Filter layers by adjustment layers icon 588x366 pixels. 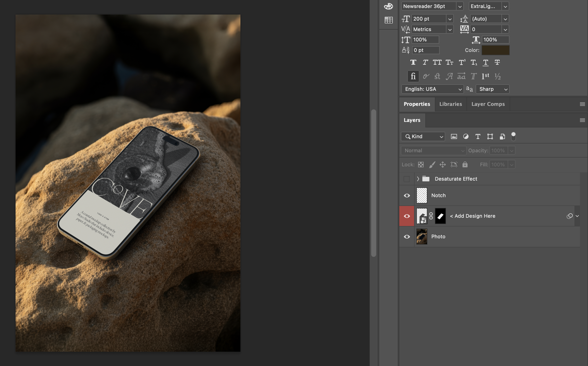pyautogui.click(x=466, y=136)
